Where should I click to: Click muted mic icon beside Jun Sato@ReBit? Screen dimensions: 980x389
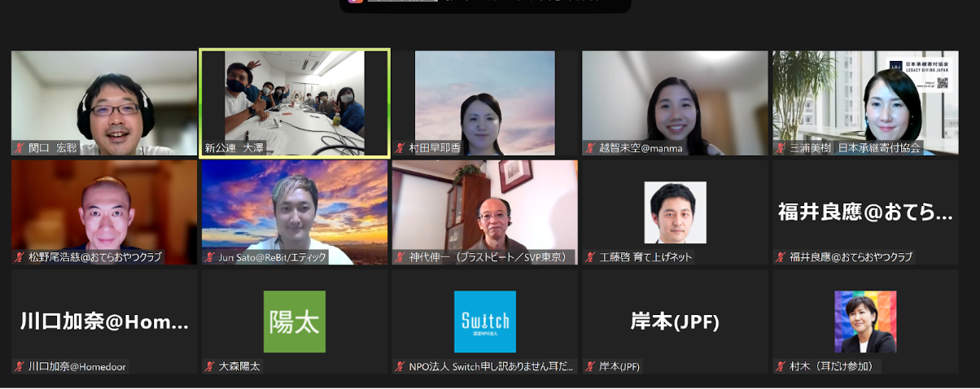pos(209,257)
